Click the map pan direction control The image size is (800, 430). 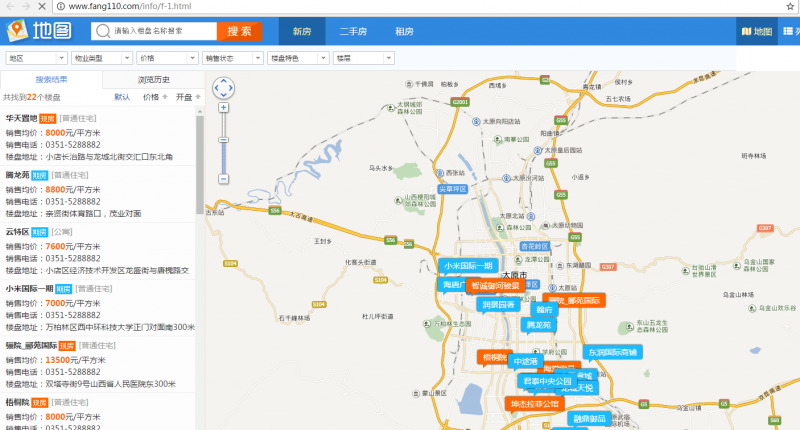[224, 88]
